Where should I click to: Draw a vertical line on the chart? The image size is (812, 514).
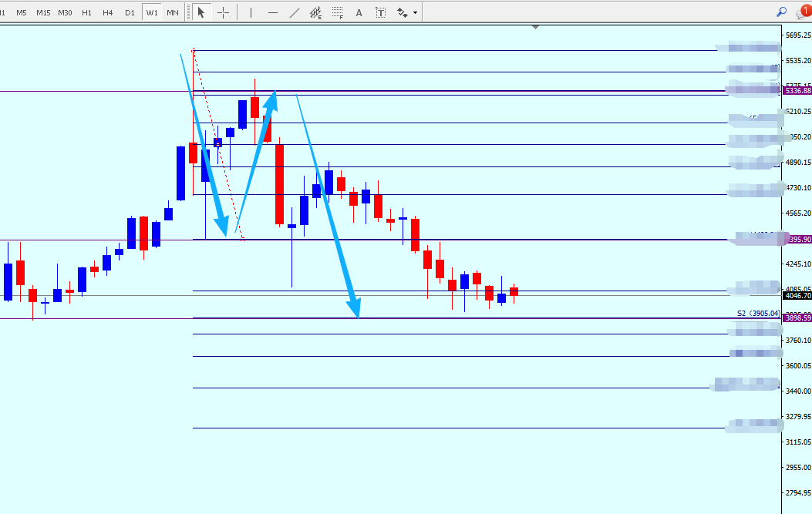coord(251,12)
